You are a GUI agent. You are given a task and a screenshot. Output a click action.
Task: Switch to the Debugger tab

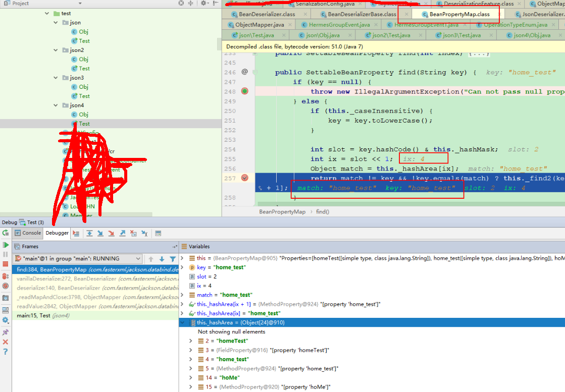point(57,233)
